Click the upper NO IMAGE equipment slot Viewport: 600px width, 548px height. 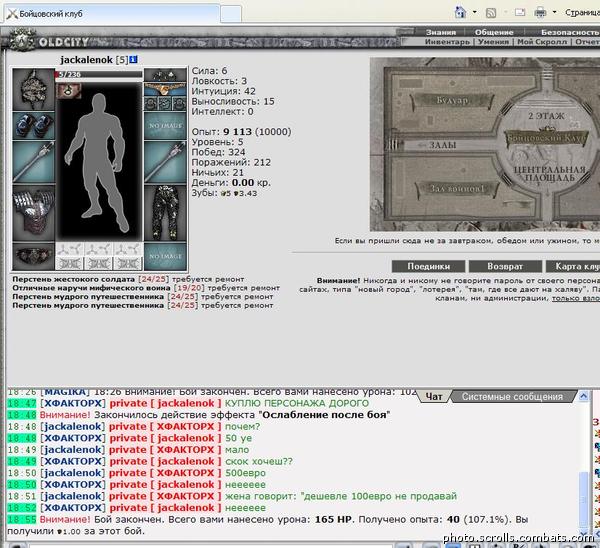[165, 126]
